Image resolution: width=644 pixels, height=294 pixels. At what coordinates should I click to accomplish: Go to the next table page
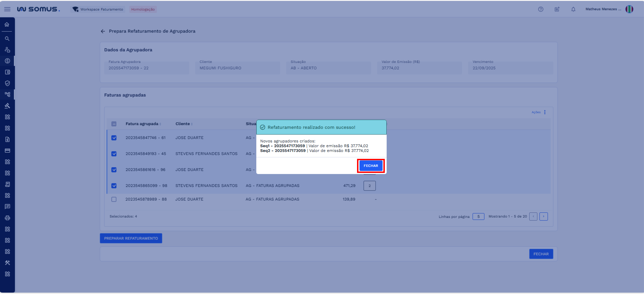tap(543, 217)
